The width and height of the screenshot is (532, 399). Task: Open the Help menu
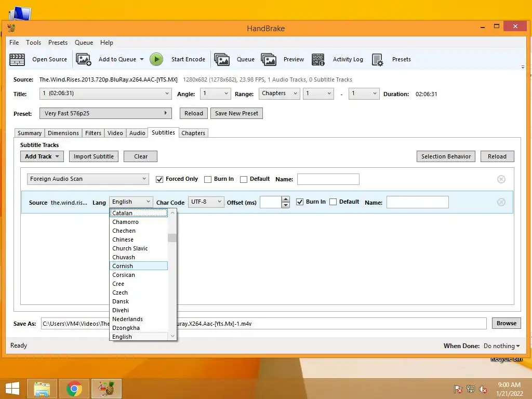point(107,43)
